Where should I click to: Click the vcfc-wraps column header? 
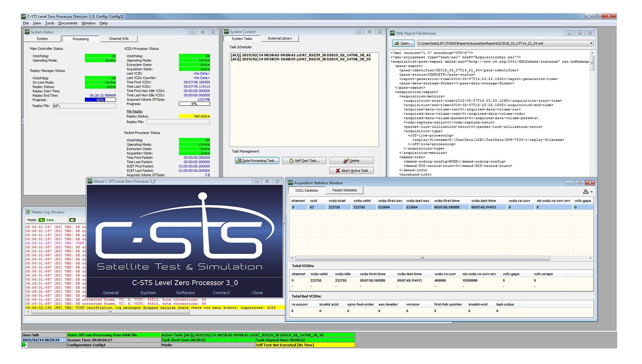pos(543,274)
